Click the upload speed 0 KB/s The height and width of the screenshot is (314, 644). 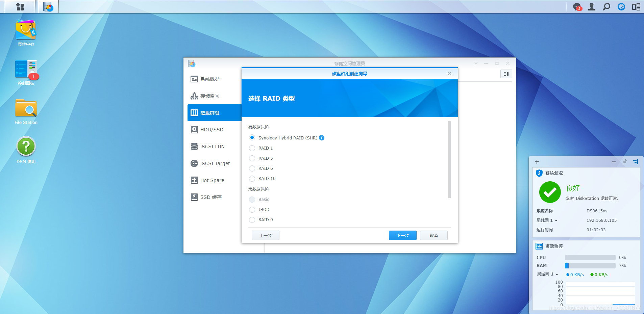click(575, 274)
